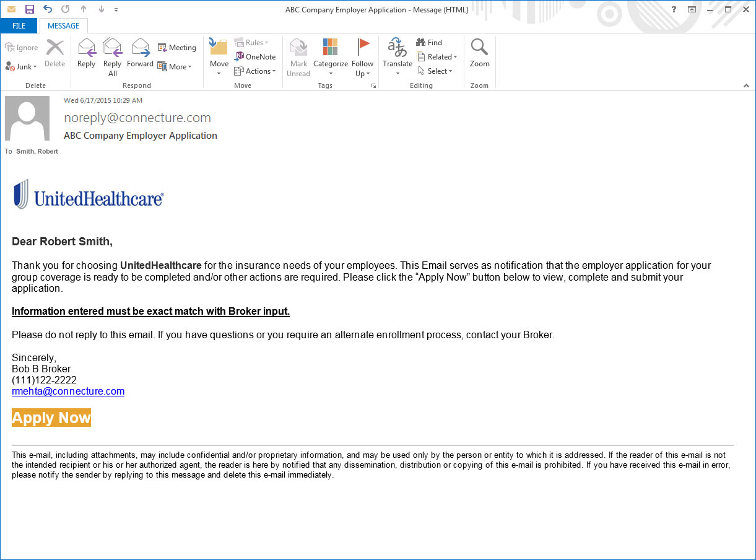This screenshot has height=560, width=756.
Task: Click the Redo icon in the quick access toolbar
Action: 66,9
